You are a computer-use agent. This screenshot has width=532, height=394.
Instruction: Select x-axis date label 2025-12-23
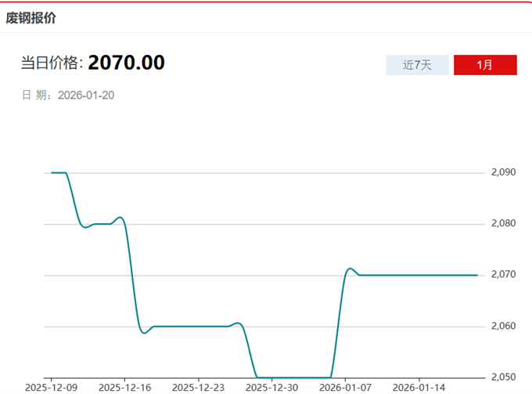(x=198, y=387)
